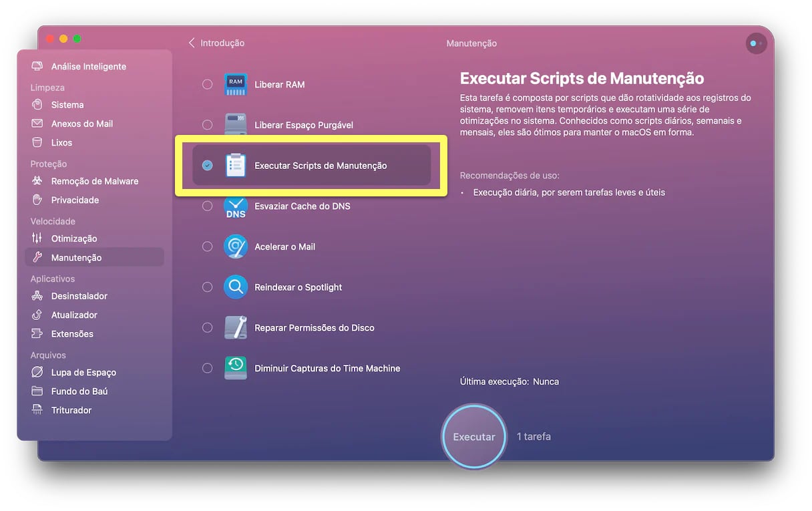Click the Reparar Permissões do Disco wrench icon
Screen dimensions: 812x511
[235, 328]
